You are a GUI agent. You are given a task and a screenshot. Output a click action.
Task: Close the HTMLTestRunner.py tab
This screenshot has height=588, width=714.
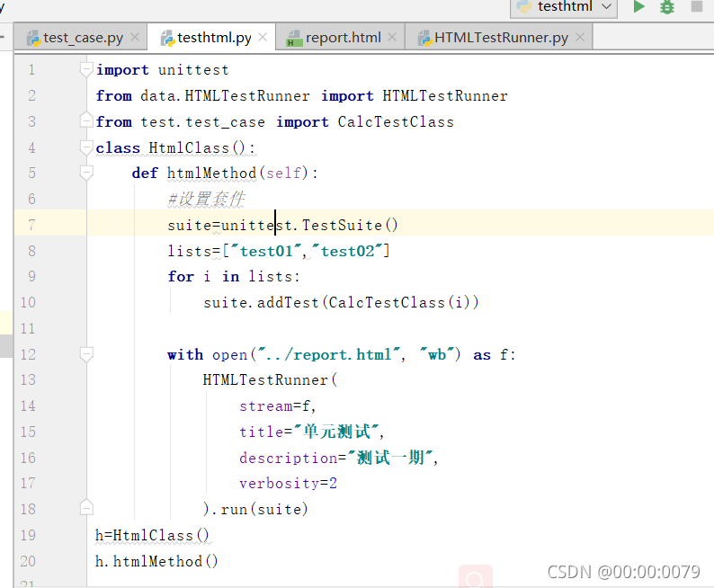580,37
